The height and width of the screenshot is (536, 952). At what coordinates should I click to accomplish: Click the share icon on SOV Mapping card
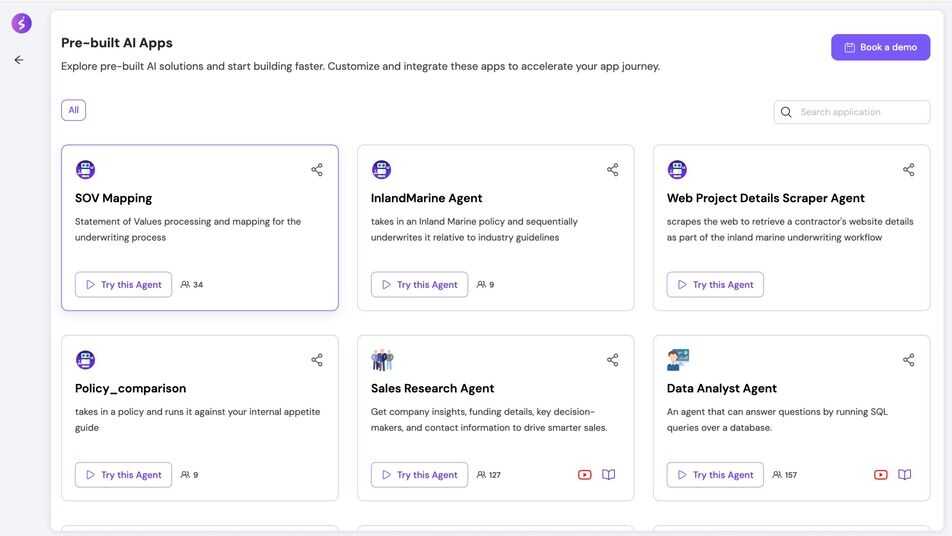317,170
